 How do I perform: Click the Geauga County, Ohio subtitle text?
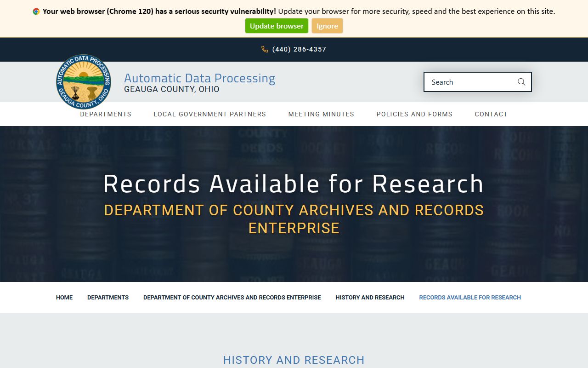[172, 89]
